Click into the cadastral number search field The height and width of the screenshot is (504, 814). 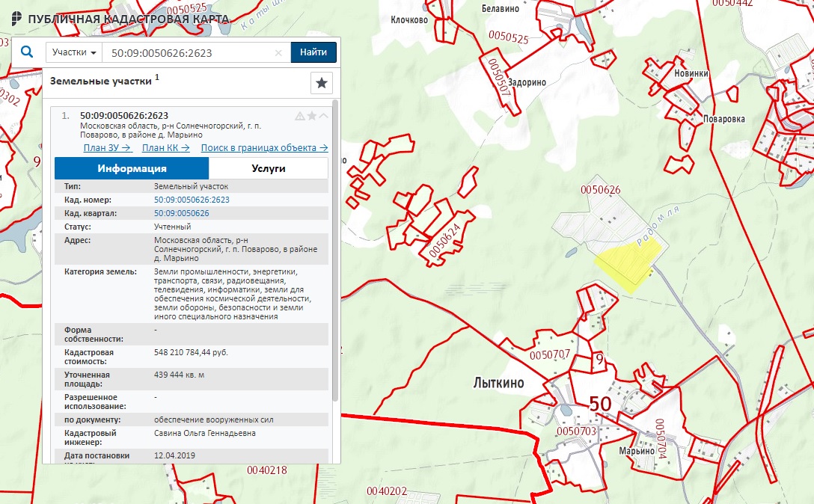click(187, 53)
